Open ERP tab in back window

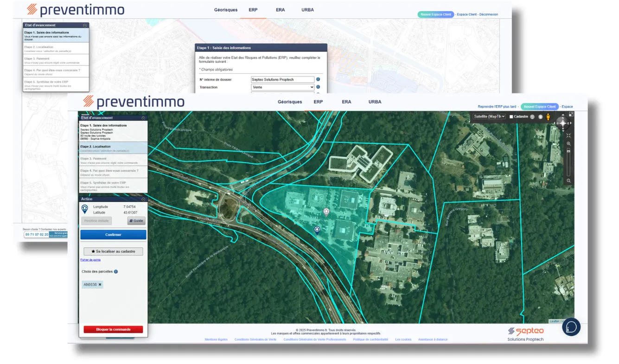[253, 10]
